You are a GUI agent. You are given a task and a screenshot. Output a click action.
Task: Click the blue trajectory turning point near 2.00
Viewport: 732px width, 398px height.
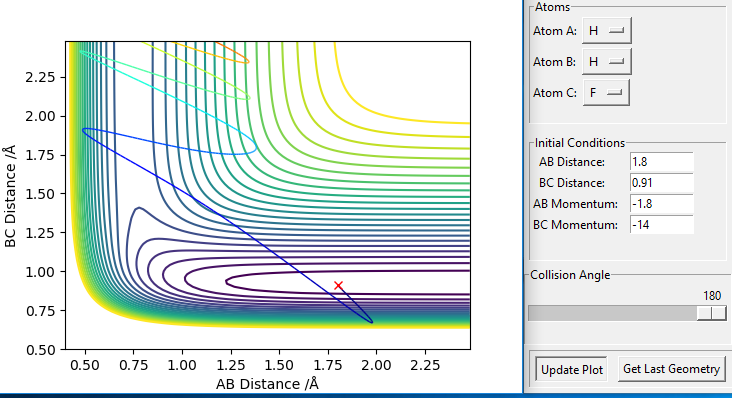point(371,321)
